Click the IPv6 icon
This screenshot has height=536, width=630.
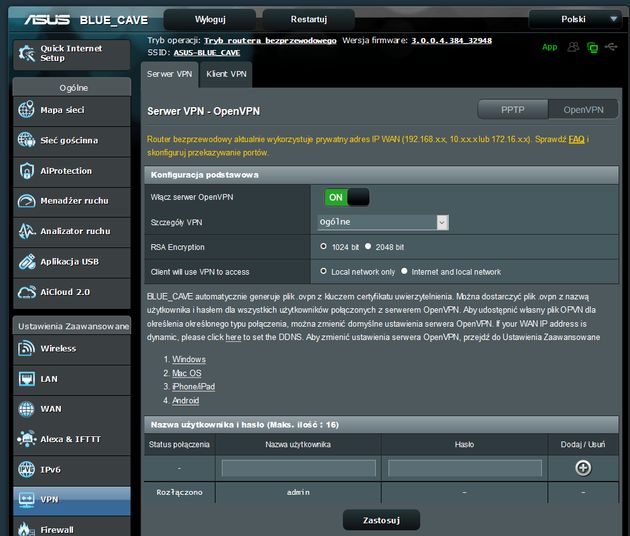(27, 469)
